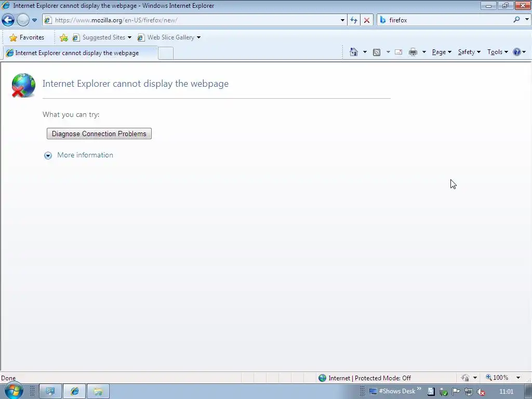Click the network connection tray icon
Screen dimensions: 532x399
click(x=469, y=392)
